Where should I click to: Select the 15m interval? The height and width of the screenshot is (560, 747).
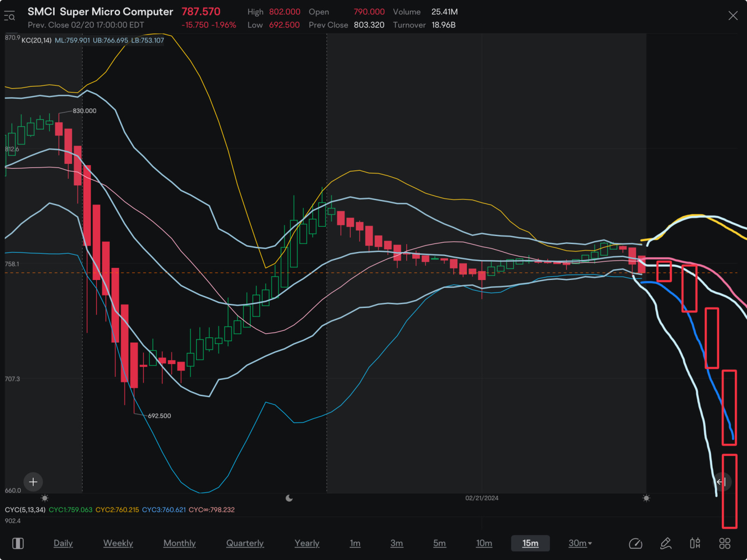[530, 543]
